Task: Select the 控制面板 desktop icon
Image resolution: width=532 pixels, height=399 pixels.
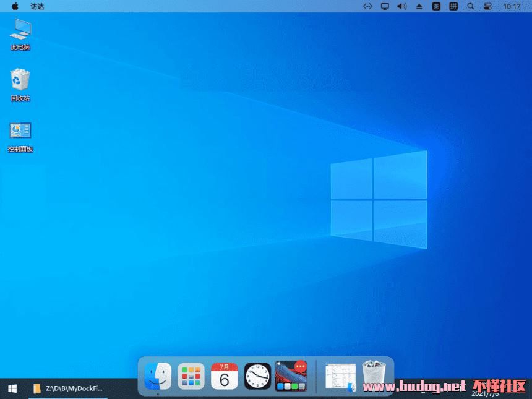Action: [20, 137]
